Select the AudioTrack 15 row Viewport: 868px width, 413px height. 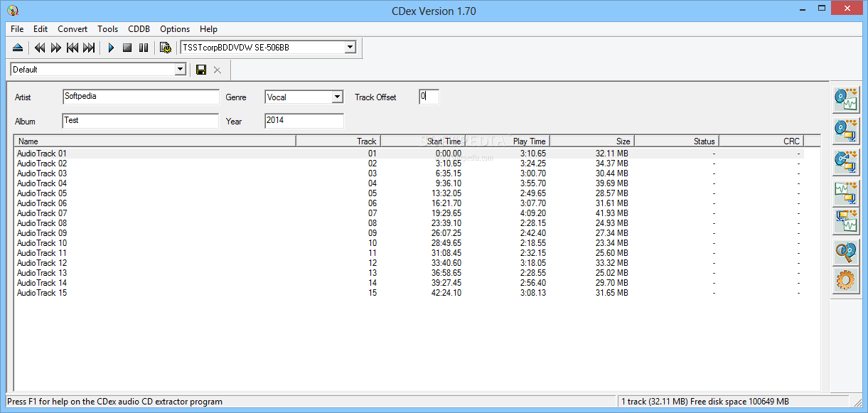(409, 293)
